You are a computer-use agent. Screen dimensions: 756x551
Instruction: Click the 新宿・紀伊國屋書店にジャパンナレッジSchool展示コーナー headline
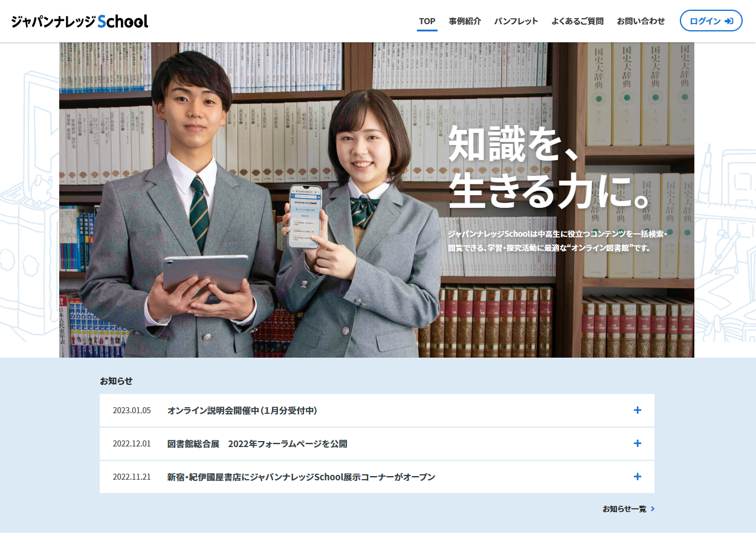pyautogui.click(x=301, y=477)
